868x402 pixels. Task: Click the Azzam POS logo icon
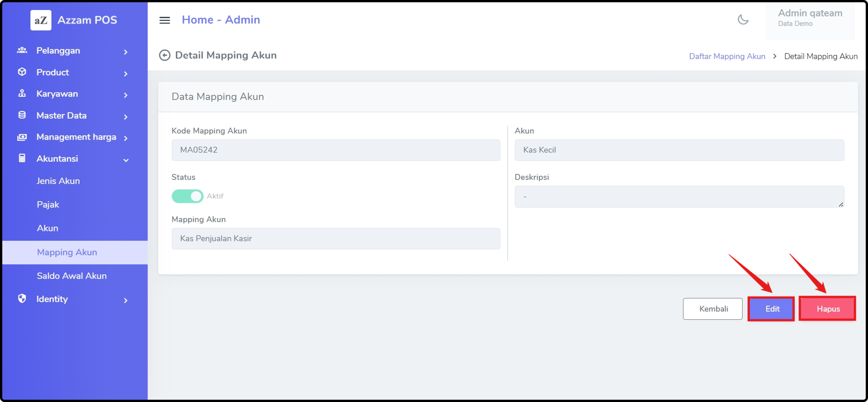coord(41,20)
